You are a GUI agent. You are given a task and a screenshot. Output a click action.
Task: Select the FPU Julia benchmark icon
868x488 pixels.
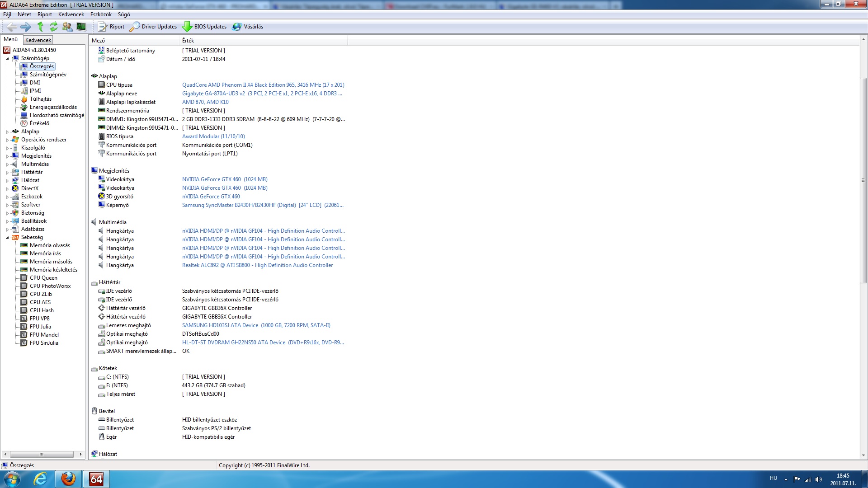[24, 327]
